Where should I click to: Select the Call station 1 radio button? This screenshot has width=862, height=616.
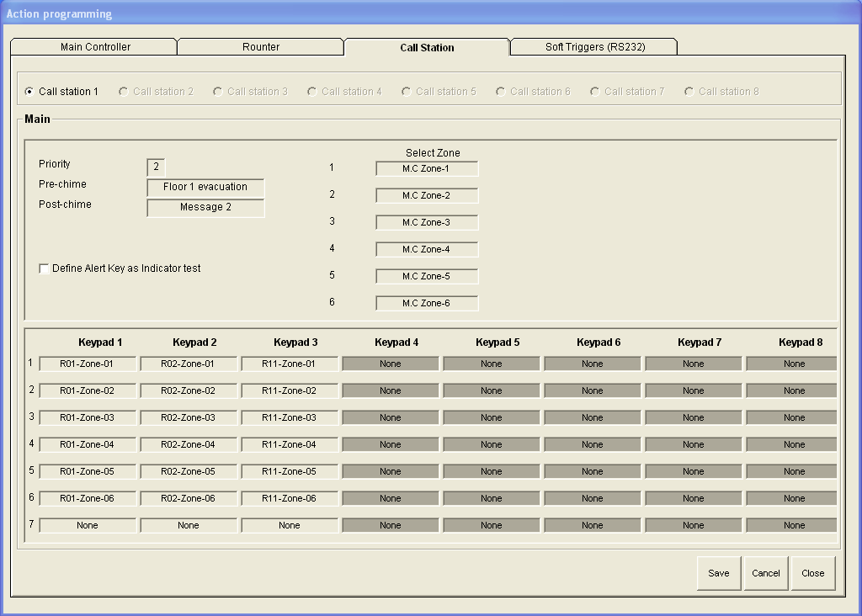[61, 91]
